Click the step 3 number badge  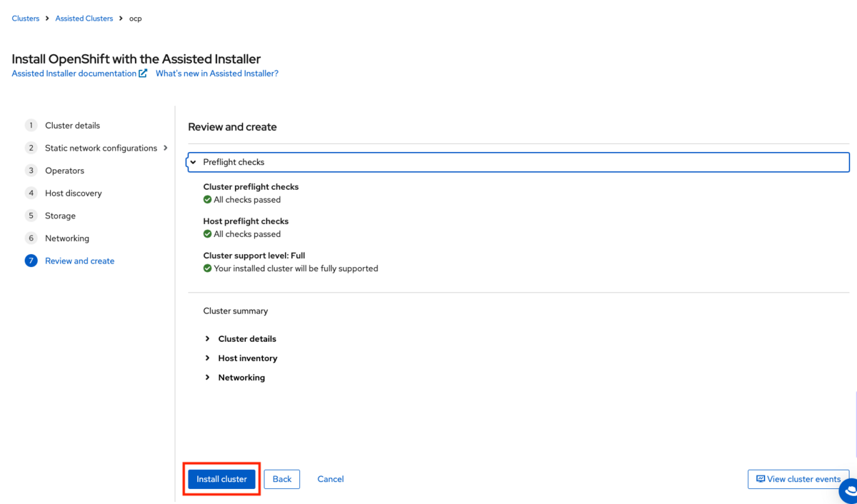[31, 171]
